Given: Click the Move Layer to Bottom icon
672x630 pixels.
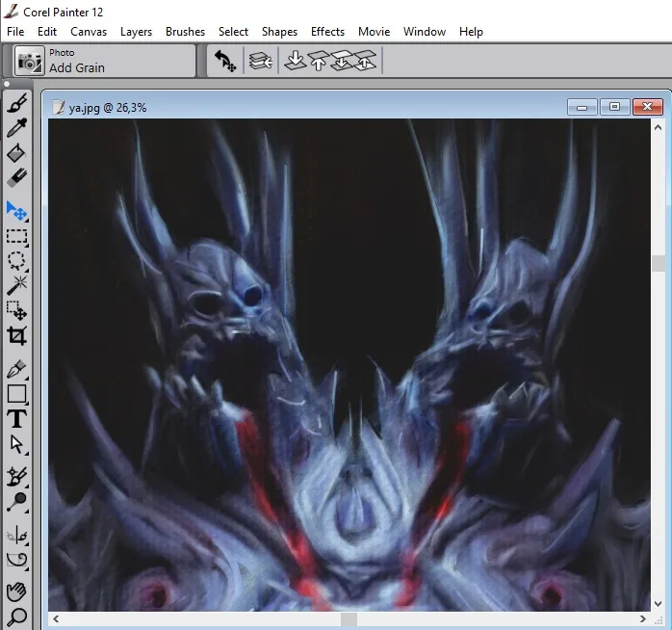Looking at the screenshot, I should pos(296,60).
